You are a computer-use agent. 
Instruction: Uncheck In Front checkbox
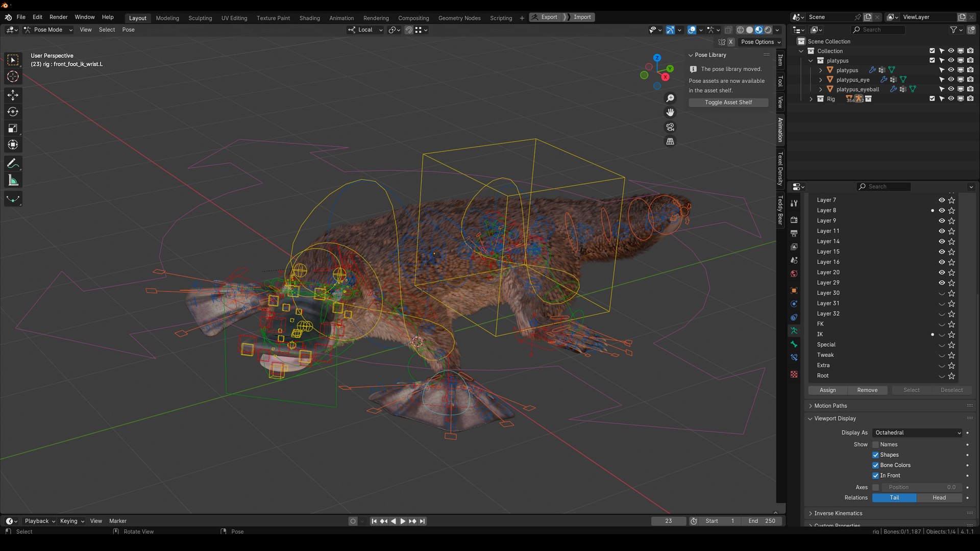875,475
